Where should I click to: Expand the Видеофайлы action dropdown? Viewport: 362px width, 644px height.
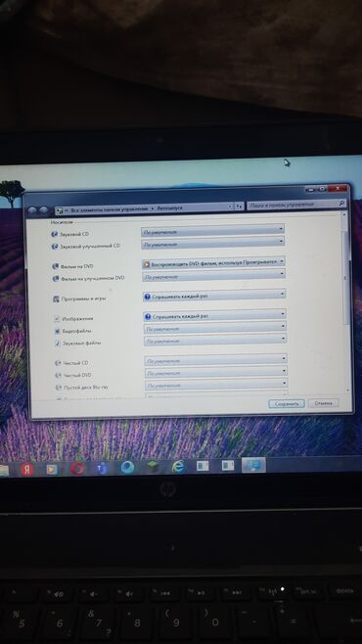(x=215, y=328)
